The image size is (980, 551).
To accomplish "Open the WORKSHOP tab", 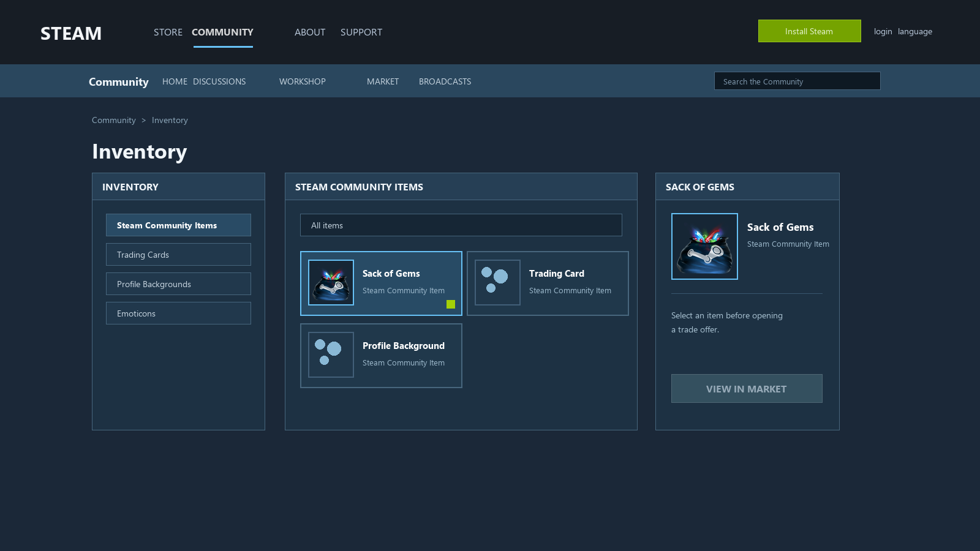I will pyautogui.click(x=303, y=81).
